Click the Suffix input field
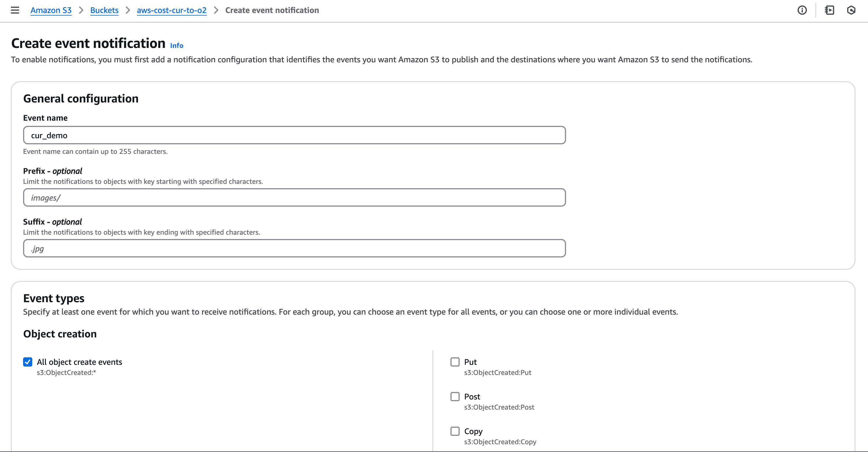 [294, 249]
